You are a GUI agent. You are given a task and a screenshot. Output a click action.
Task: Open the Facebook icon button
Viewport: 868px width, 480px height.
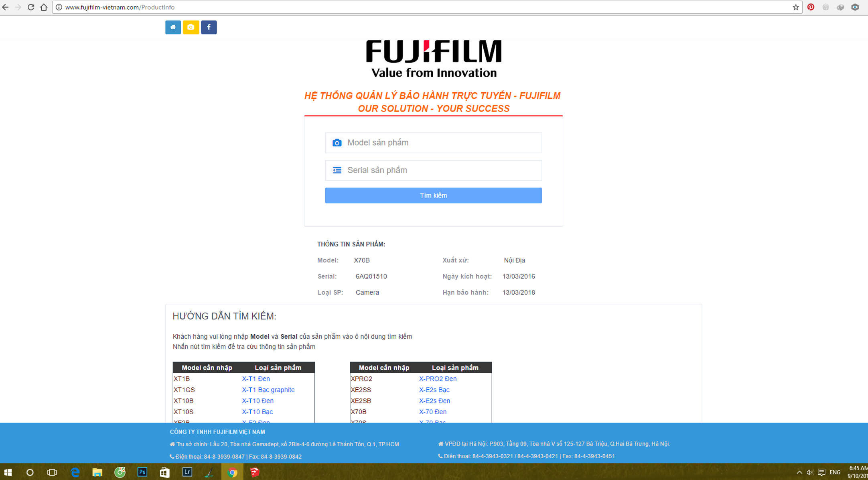209,27
